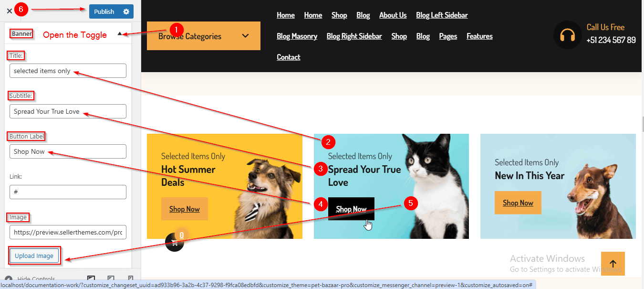Viewport: 644px width, 289px height.
Task: Collapse the Banner toggle arrow
Action: (120, 34)
